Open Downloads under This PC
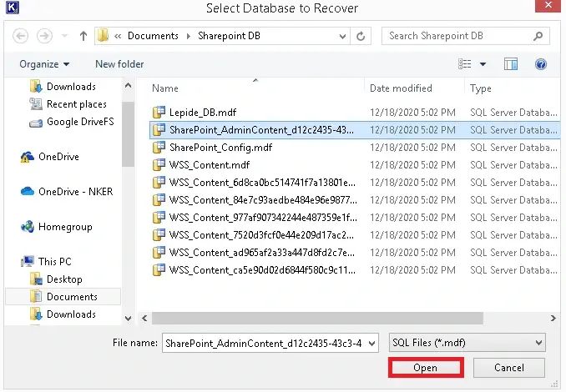This screenshot has height=392, width=566. pos(63,314)
